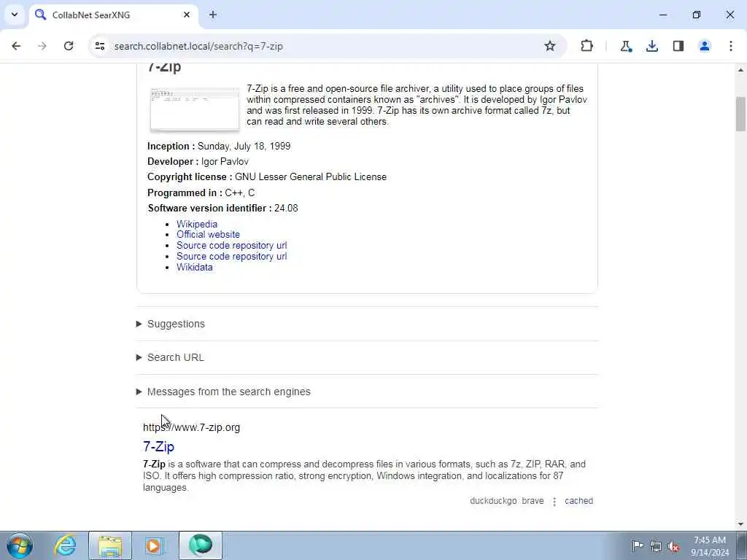Launch Internet Explorer from taskbar
The height and width of the screenshot is (560, 747).
click(x=65, y=545)
